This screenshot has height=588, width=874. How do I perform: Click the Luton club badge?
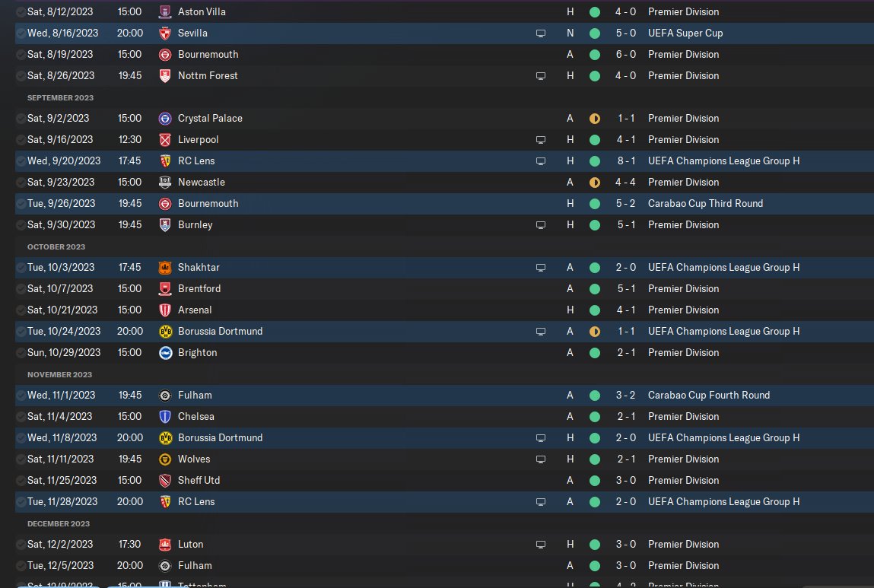(165, 545)
